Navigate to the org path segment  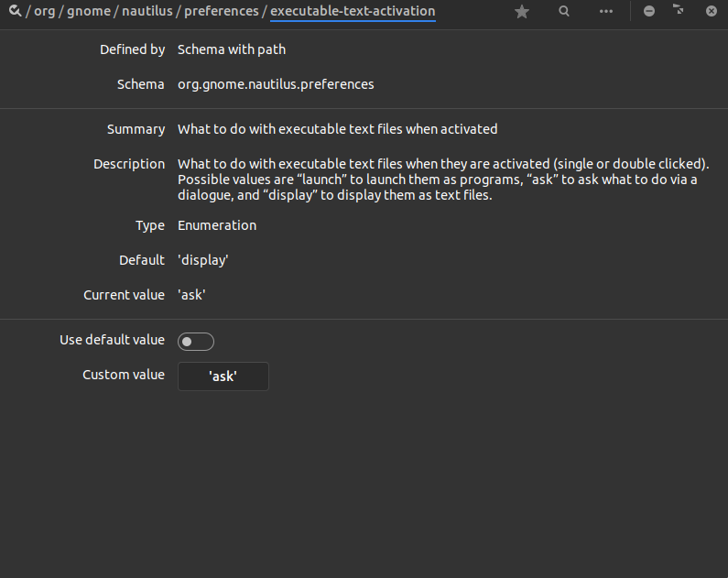(45, 12)
